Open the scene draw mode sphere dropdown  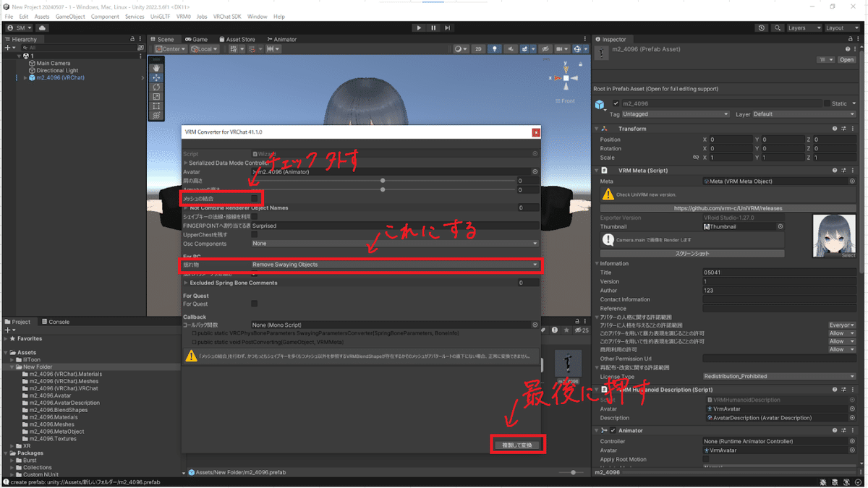(x=461, y=49)
